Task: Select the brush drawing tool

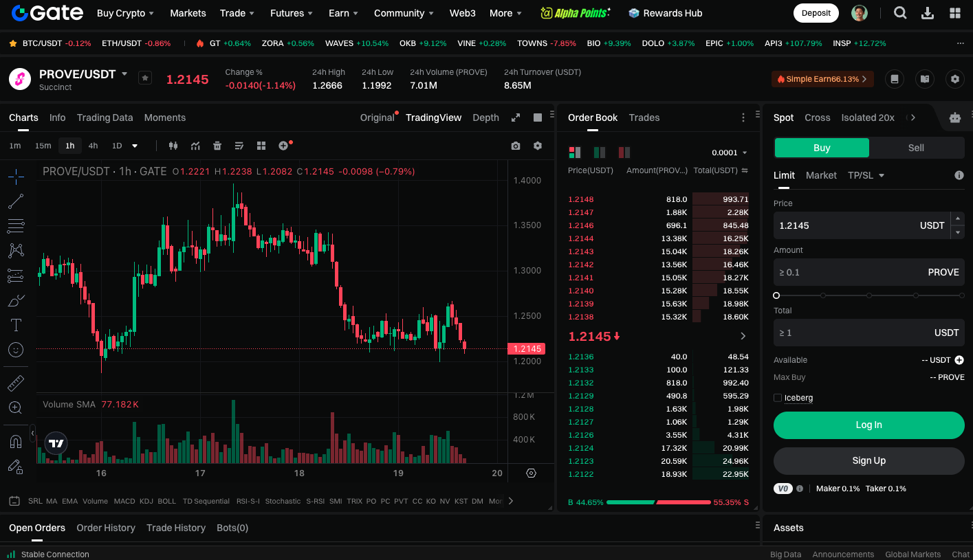Action: point(16,300)
